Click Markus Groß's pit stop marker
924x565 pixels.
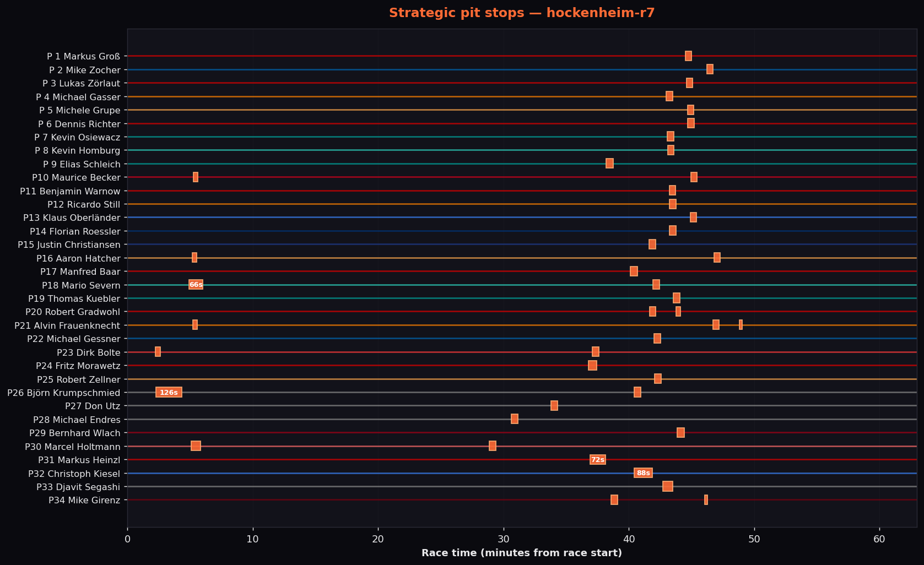688,56
